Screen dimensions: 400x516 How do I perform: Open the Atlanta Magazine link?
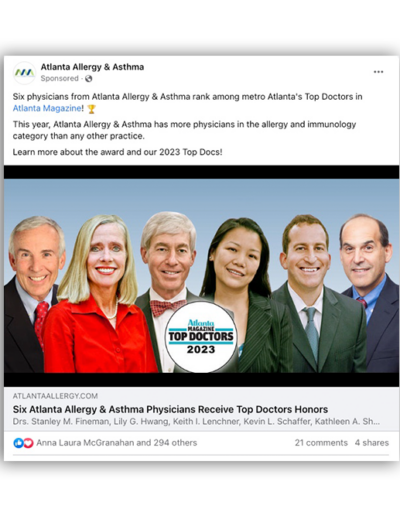[47, 108]
